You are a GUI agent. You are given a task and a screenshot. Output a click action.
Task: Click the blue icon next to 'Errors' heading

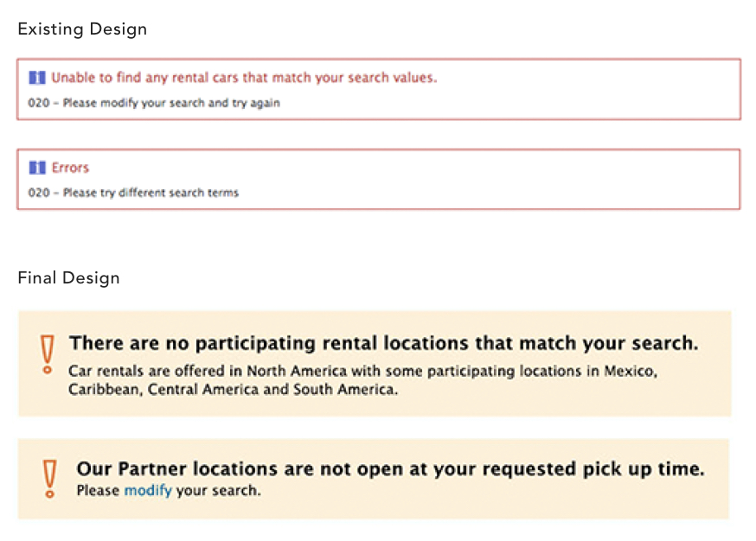tap(37, 168)
